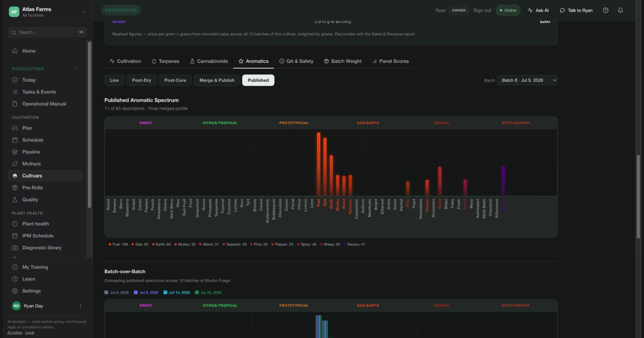Screen dimensions: 644x338
Task: Click the Online status pill
Action: 508,11
